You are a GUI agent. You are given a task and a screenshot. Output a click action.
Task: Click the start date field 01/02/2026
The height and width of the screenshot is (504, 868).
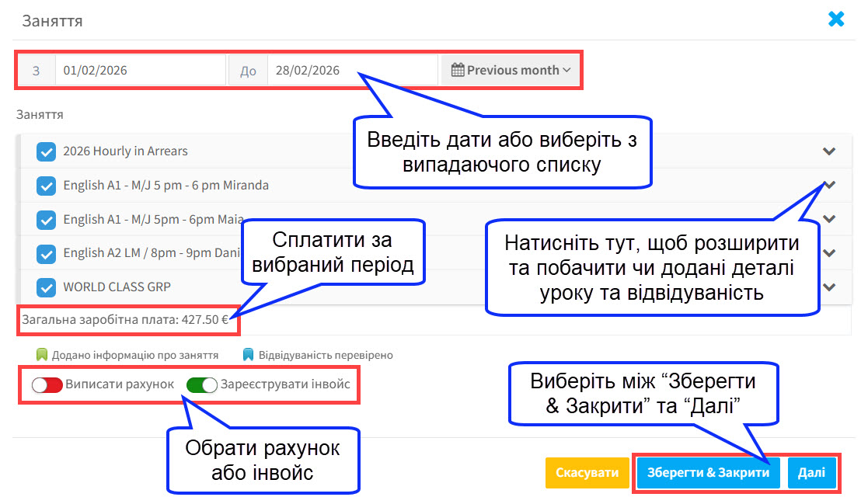[x=140, y=70]
